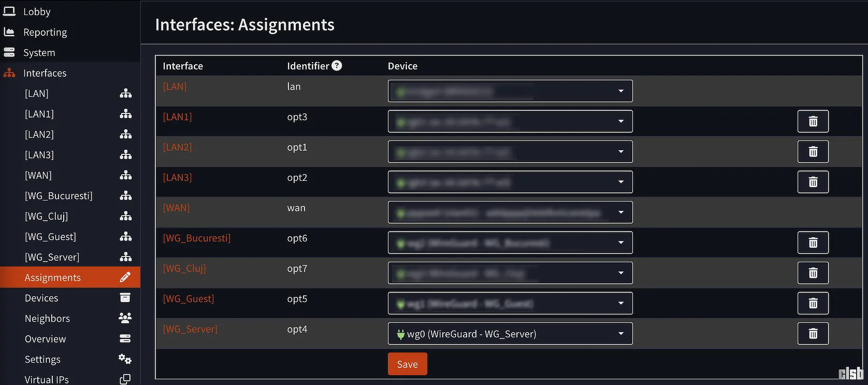Click the Identifier help question mark icon
The height and width of the screenshot is (385, 868).
337,66
